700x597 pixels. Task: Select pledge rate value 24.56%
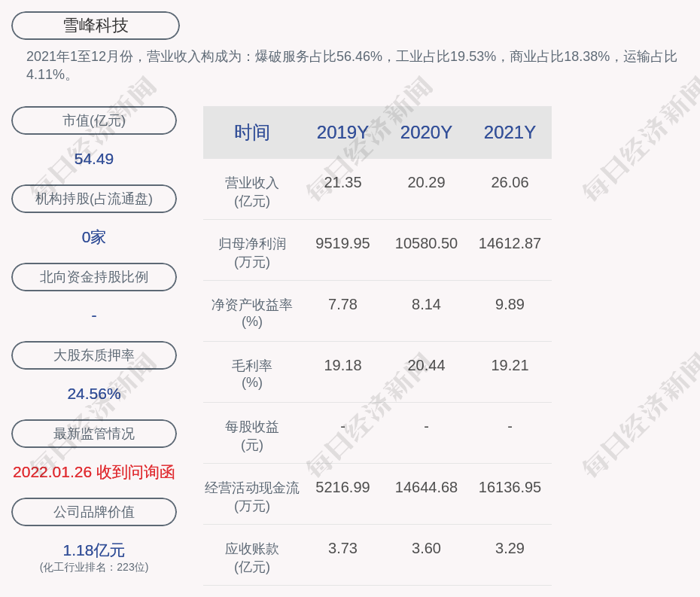[94, 394]
